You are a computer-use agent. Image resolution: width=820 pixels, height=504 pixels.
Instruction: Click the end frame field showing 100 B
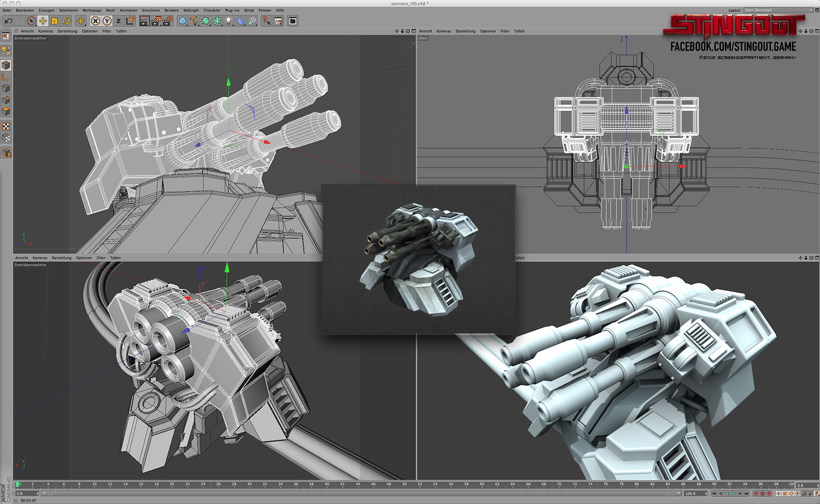pos(695,494)
